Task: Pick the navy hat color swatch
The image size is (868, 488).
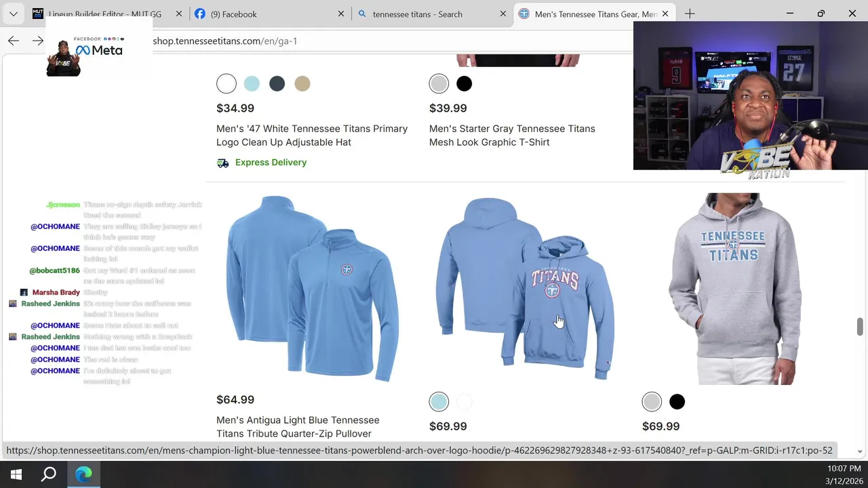Action: coord(277,83)
